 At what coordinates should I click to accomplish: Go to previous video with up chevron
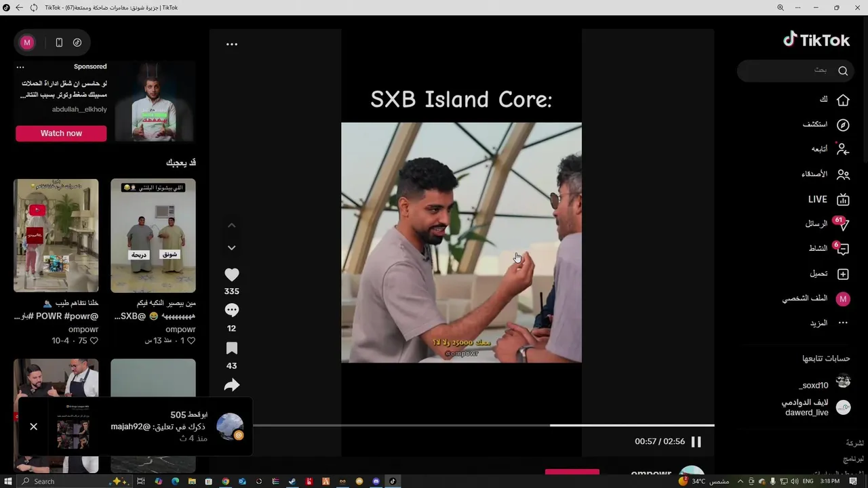231,225
